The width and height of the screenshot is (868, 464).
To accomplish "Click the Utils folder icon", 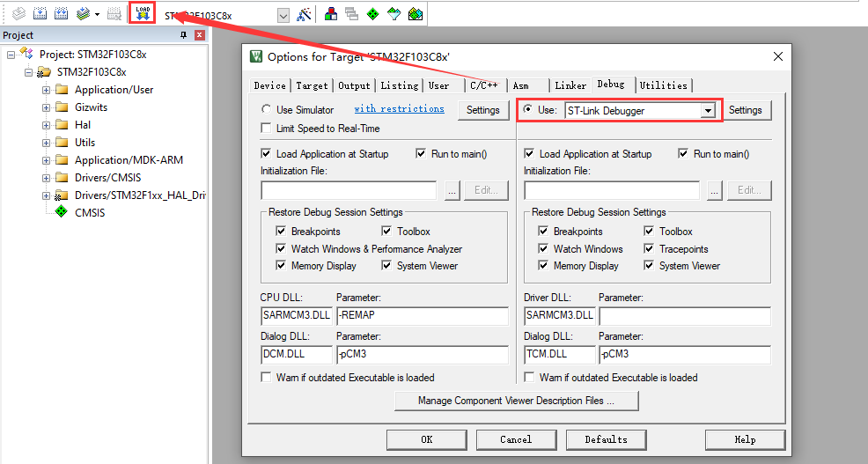I will [x=62, y=143].
